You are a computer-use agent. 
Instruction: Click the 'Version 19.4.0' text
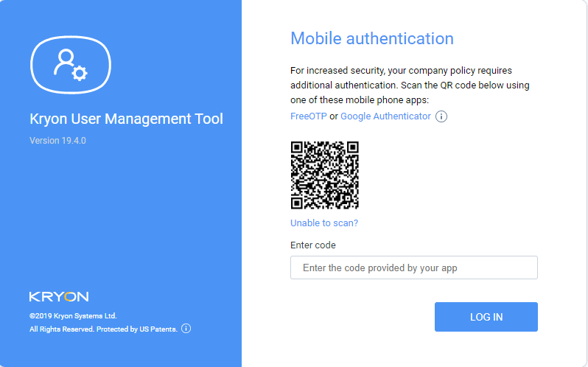[x=57, y=141]
